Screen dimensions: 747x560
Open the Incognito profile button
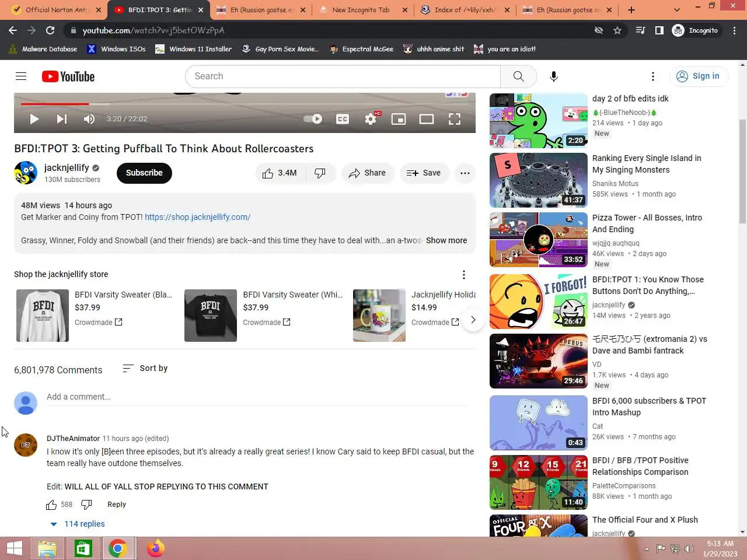coord(696,30)
